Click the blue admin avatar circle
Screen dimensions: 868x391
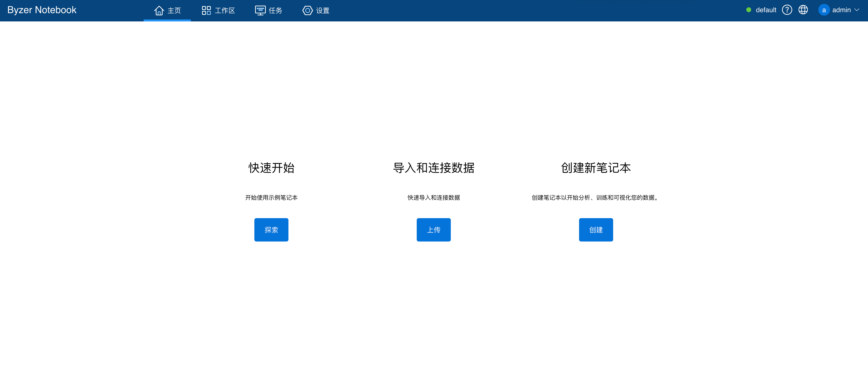[x=823, y=10]
